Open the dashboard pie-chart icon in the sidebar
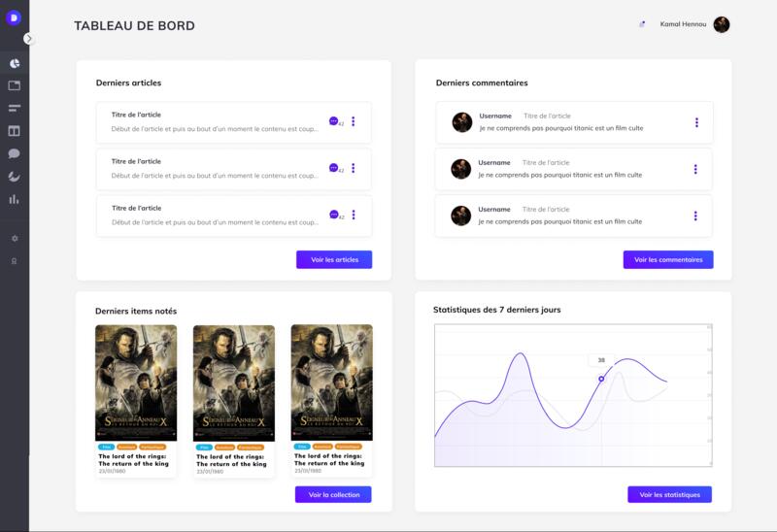 [x=15, y=63]
